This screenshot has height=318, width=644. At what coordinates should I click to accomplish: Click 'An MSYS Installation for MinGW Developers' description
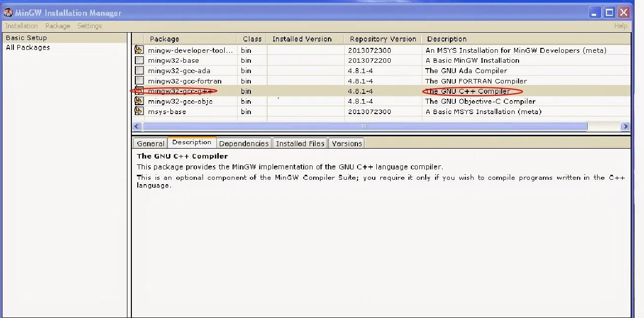(x=516, y=50)
